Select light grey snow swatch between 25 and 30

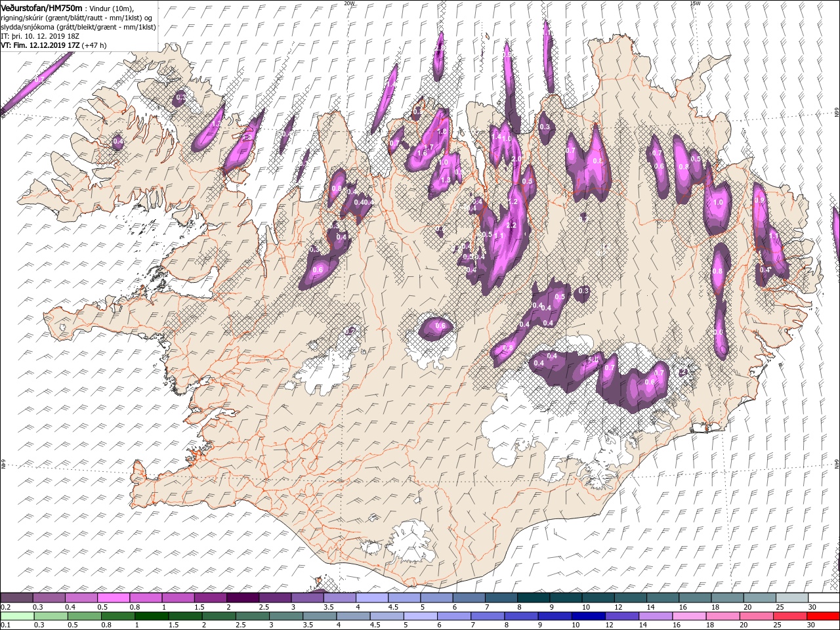click(791, 598)
